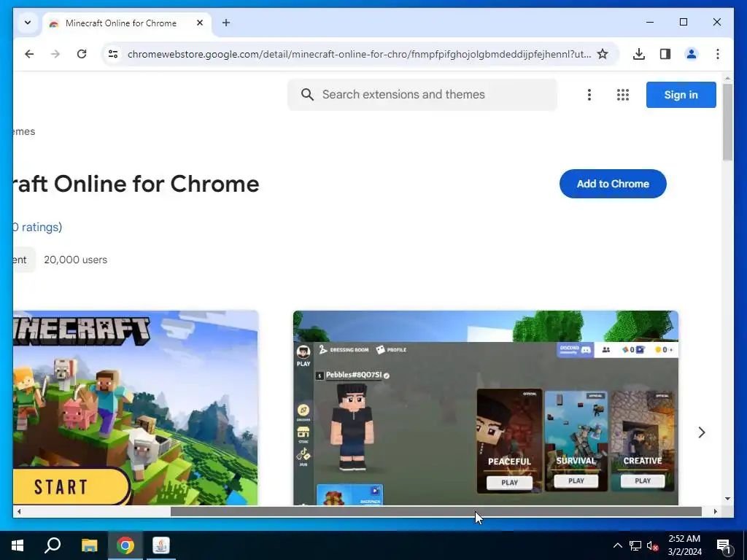
Task: Open File Explorer from taskbar
Action: point(89,545)
